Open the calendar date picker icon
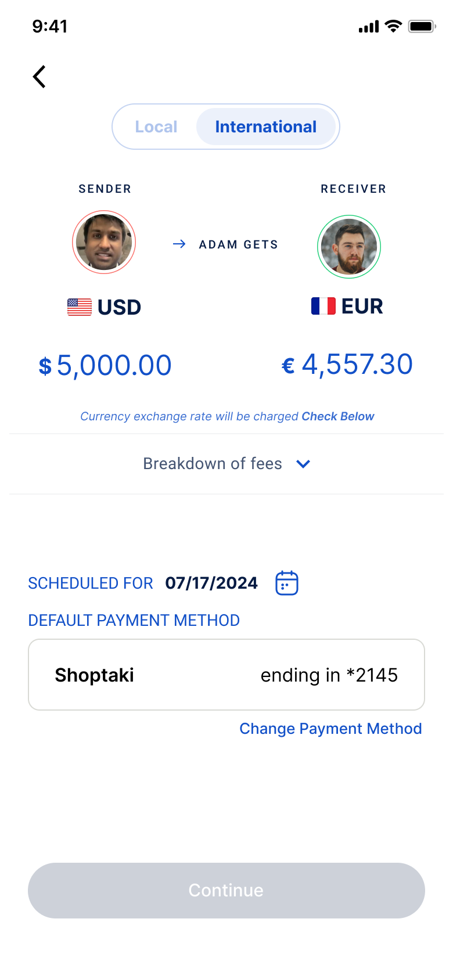The image size is (453, 980). [x=286, y=583]
